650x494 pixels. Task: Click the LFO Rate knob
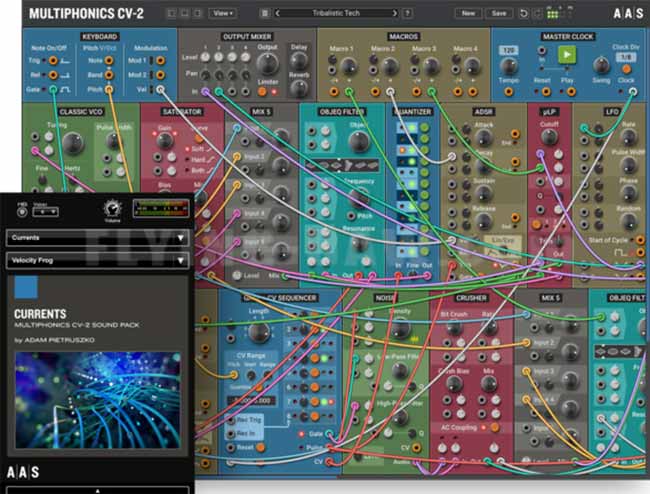click(628, 137)
